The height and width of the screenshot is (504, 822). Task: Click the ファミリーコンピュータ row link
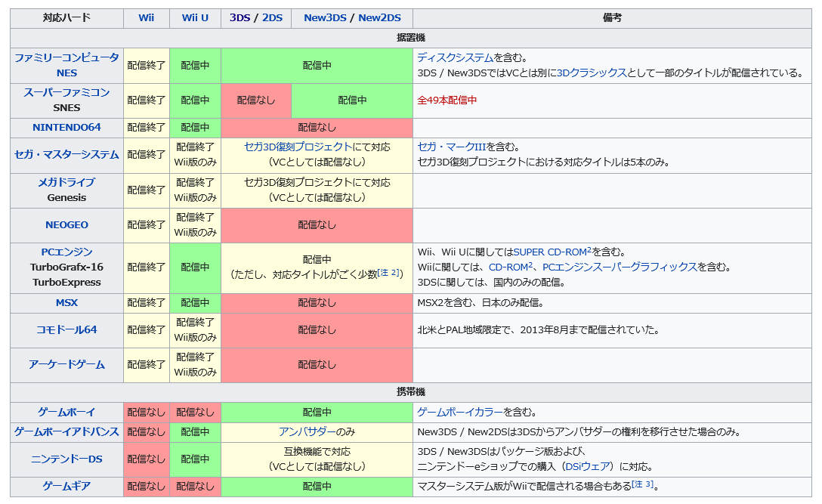[66, 57]
